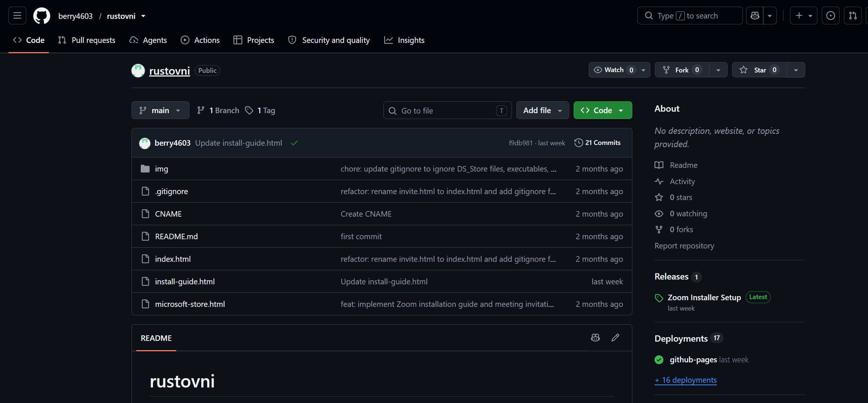This screenshot has width=868, height=403.
Task: Open the Agents tab
Action: coord(148,40)
